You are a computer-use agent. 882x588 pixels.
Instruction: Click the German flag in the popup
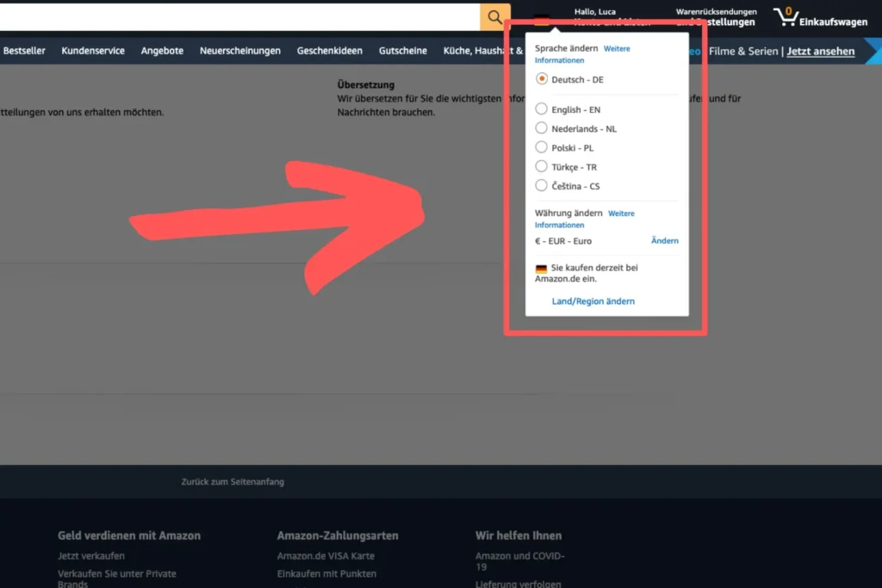click(541, 269)
